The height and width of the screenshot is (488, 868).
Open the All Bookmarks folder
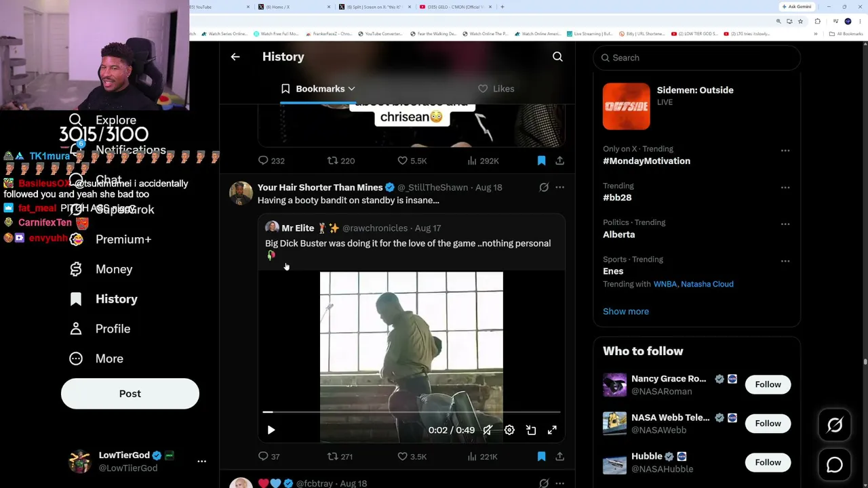(x=846, y=34)
